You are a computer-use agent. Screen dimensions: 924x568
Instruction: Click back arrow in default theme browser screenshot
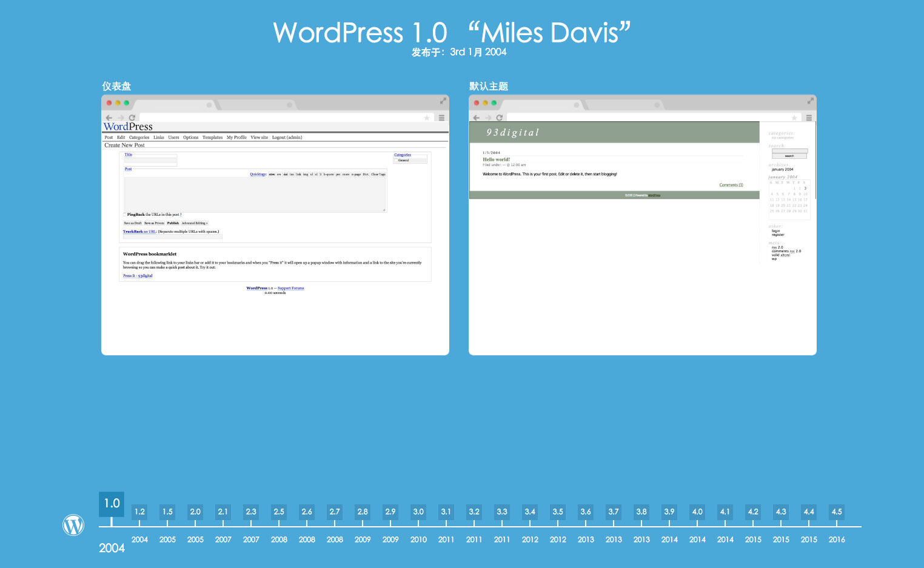(477, 118)
